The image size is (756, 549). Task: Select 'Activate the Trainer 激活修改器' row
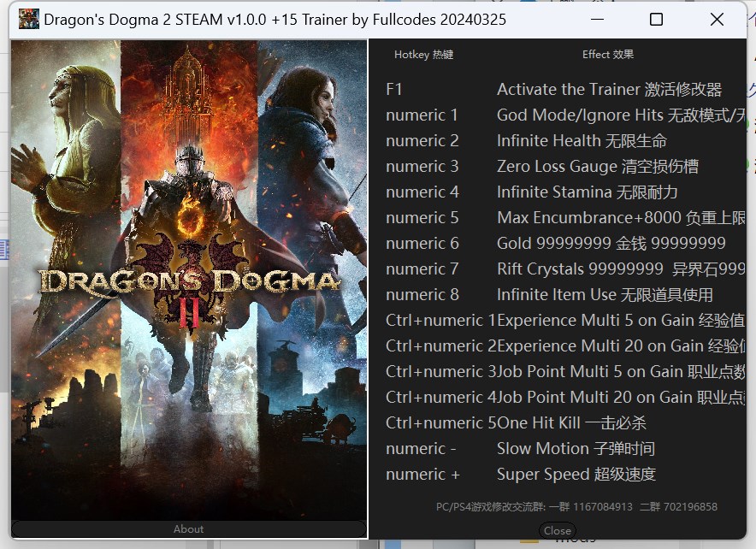click(x=610, y=90)
